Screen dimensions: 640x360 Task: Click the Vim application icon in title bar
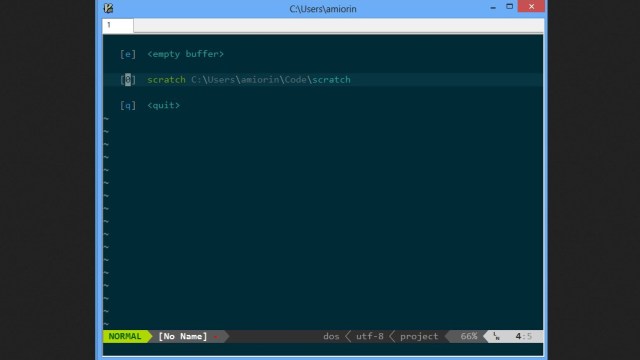pos(108,8)
